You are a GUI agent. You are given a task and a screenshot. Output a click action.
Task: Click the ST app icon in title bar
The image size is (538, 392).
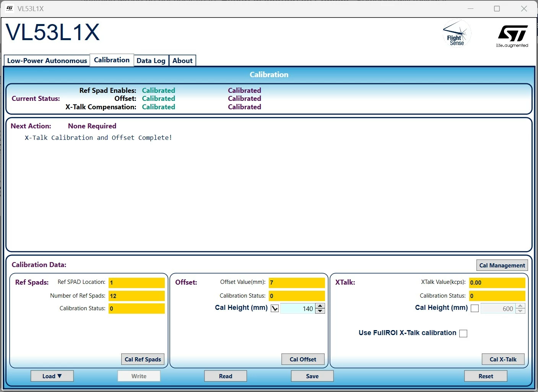point(10,8)
